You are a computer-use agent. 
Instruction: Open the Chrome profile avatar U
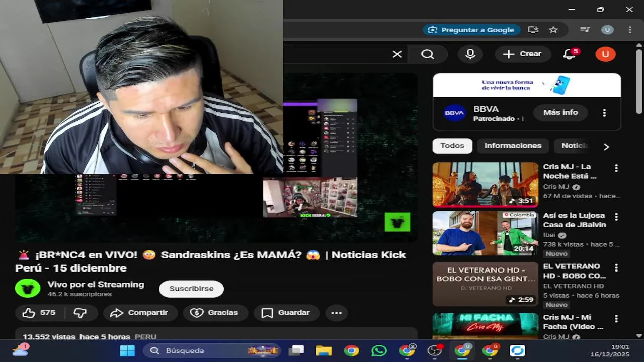[x=607, y=30]
